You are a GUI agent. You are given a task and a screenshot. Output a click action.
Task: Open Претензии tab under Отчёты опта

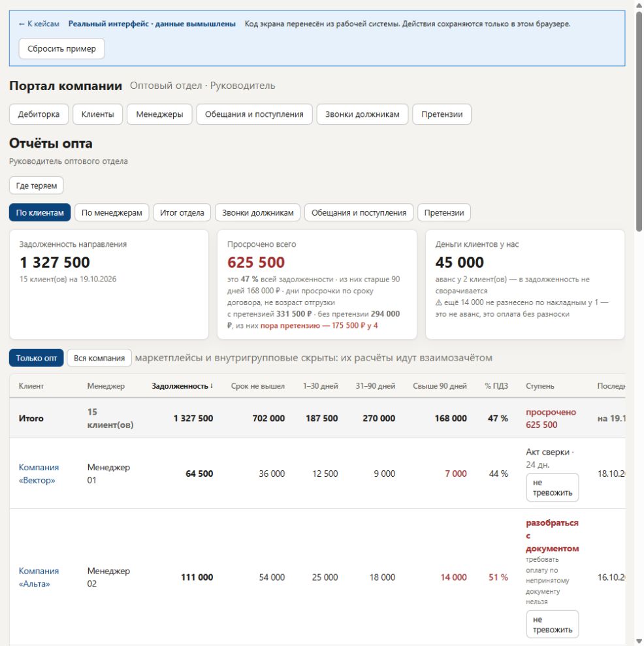click(x=444, y=212)
